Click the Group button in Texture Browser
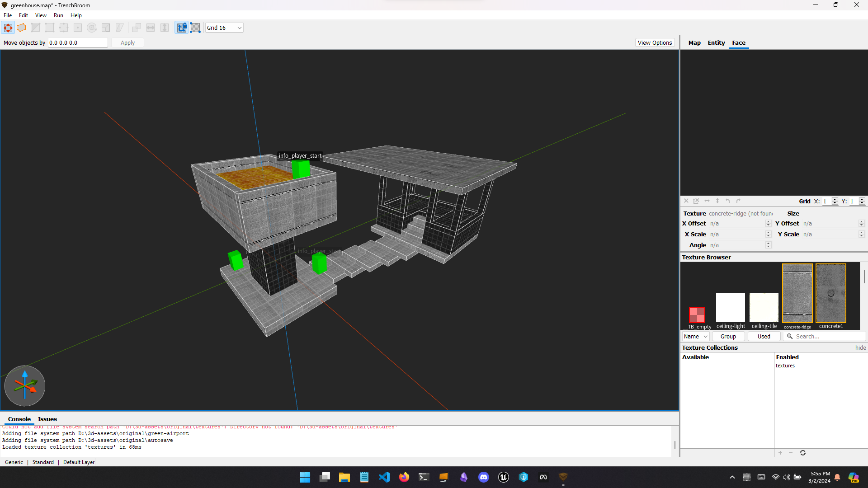The width and height of the screenshot is (868, 488). 728,336
